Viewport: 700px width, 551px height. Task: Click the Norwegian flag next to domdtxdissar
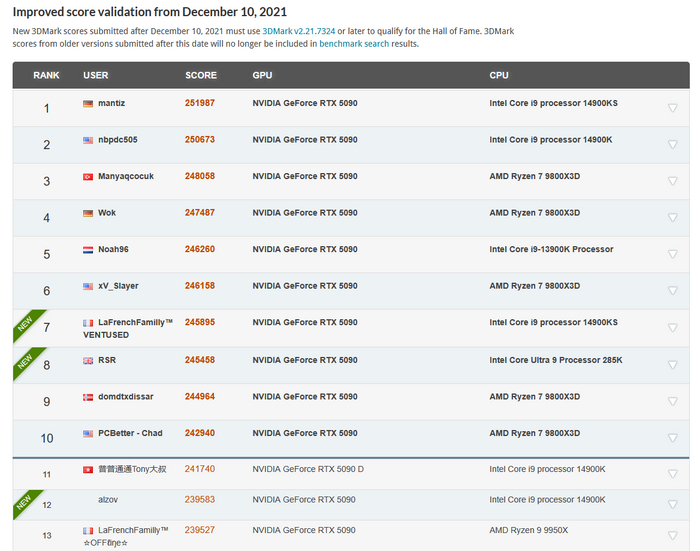(88, 397)
